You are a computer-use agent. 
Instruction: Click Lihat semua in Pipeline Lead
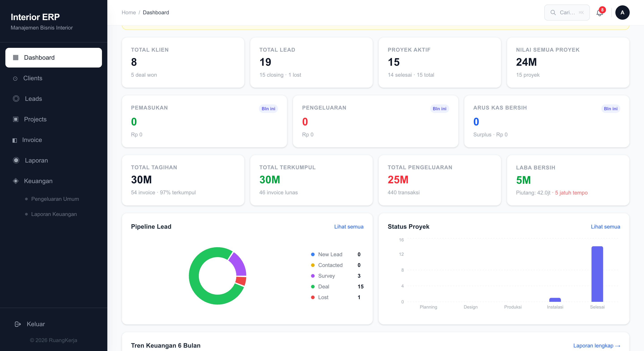tap(349, 226)
